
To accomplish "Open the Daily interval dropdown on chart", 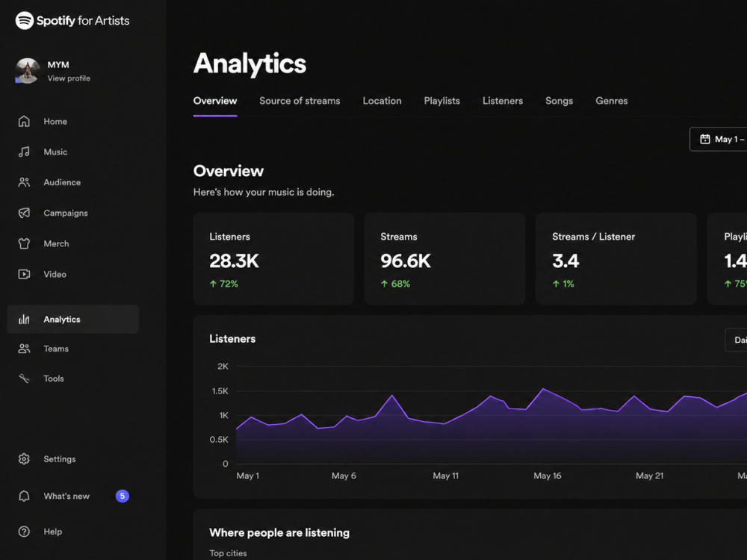I will [x=736, y=340].
